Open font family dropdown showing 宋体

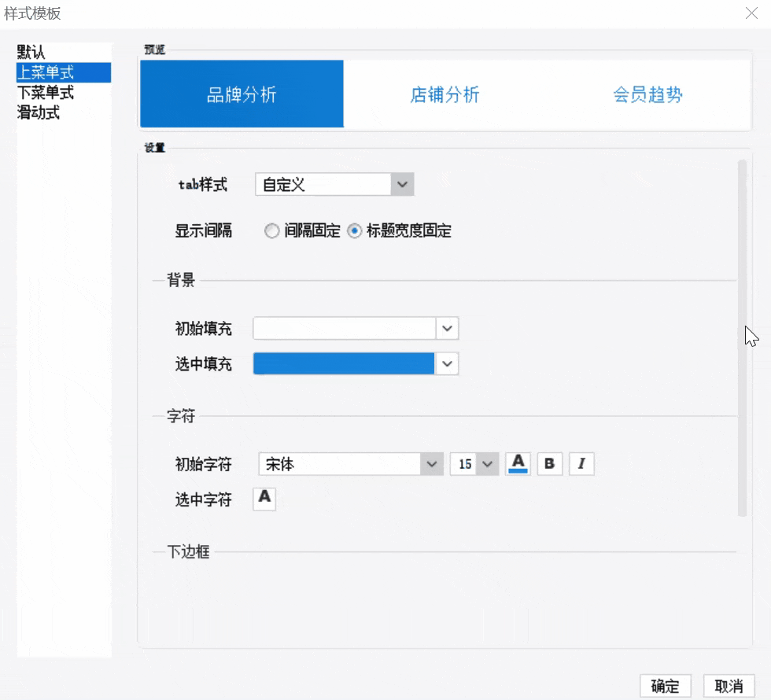tap(351, 463)
